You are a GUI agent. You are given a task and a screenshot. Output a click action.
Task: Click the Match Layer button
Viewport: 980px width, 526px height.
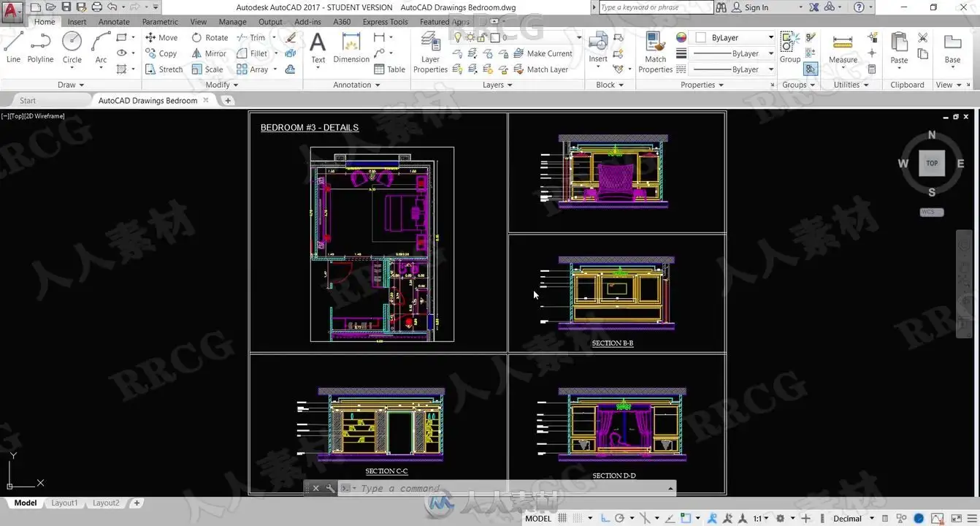pos(541,69)
